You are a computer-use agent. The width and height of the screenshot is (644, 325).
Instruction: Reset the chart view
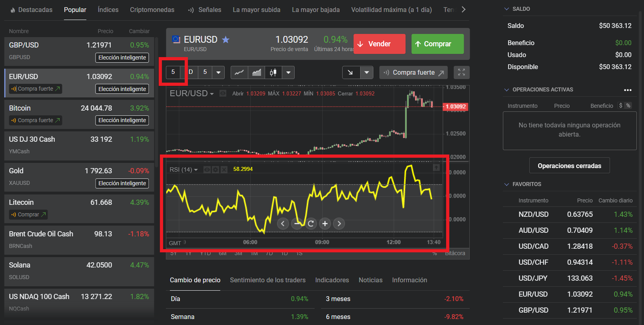[311, 224]
